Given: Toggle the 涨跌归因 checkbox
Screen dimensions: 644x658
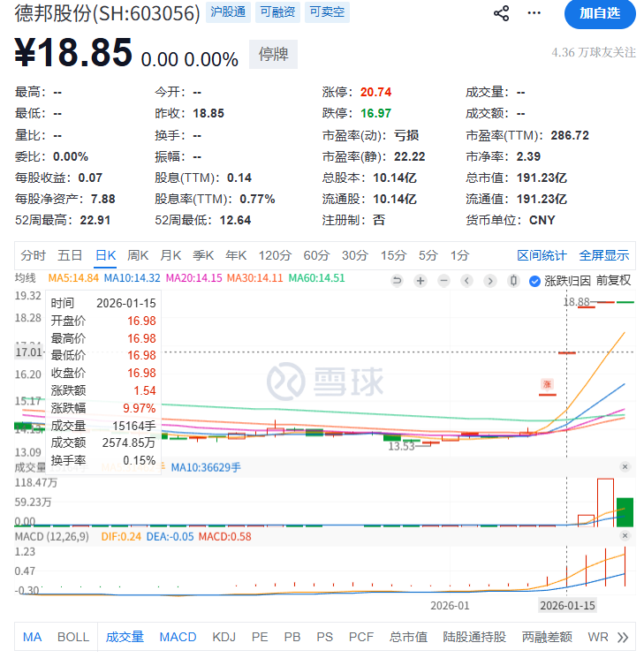Looking at the screenshot, I should [x=534, y=281].
